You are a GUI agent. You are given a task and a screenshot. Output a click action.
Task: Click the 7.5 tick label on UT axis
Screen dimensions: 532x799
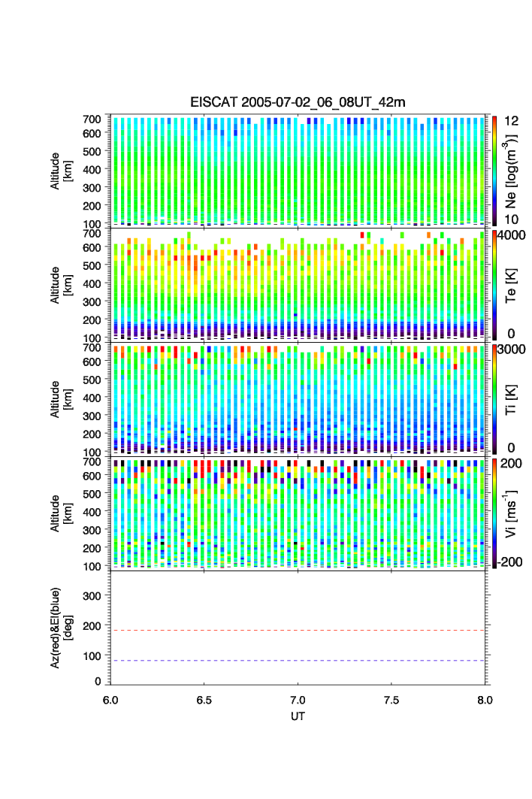pos(391,699)
